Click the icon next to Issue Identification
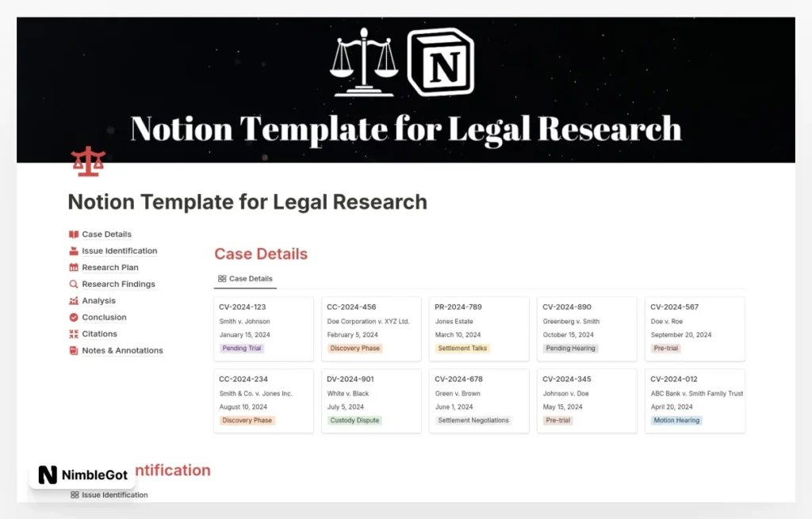 point(74,251)
